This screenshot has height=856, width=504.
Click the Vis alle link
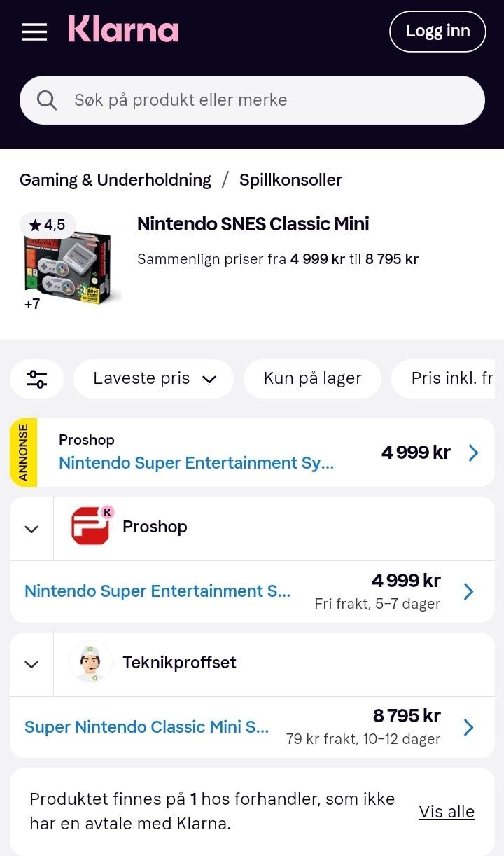tap(447, 812)
